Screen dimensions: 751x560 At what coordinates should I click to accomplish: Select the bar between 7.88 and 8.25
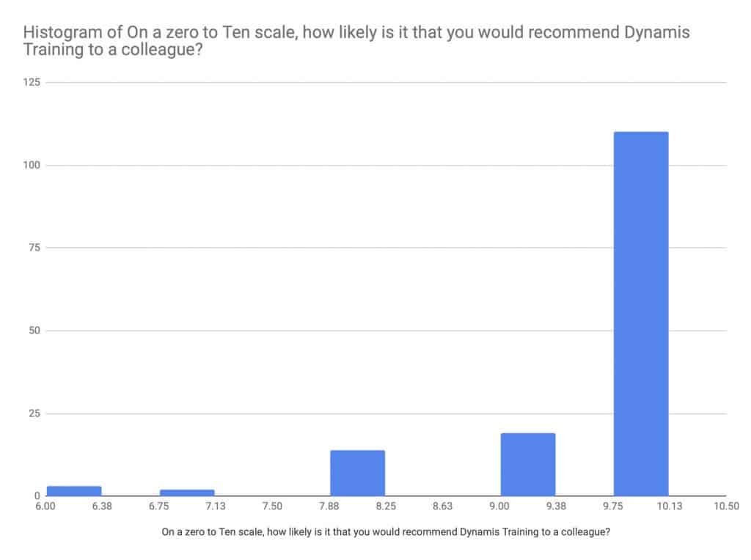pyautogui.click(x=357, y=473)
